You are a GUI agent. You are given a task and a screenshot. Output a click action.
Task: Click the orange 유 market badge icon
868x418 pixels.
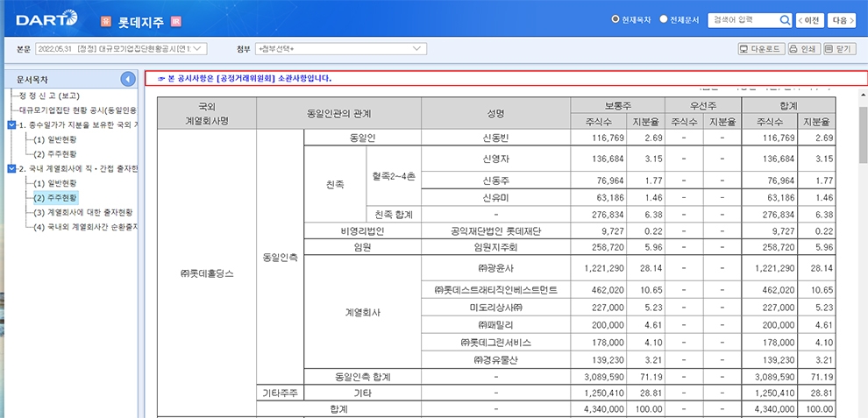click(x=106, y=20)
